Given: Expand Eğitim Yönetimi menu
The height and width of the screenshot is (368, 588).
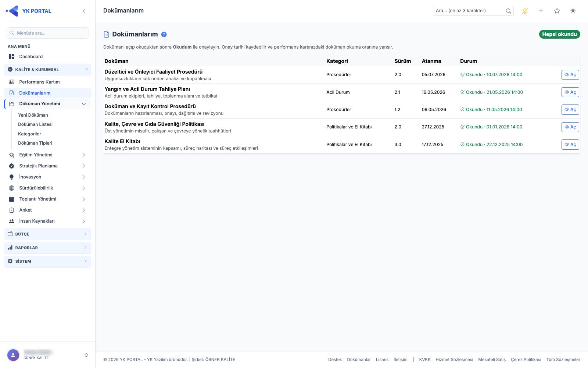Looking at the screenshot, I should pyautogui.click(x=48, y=155).
